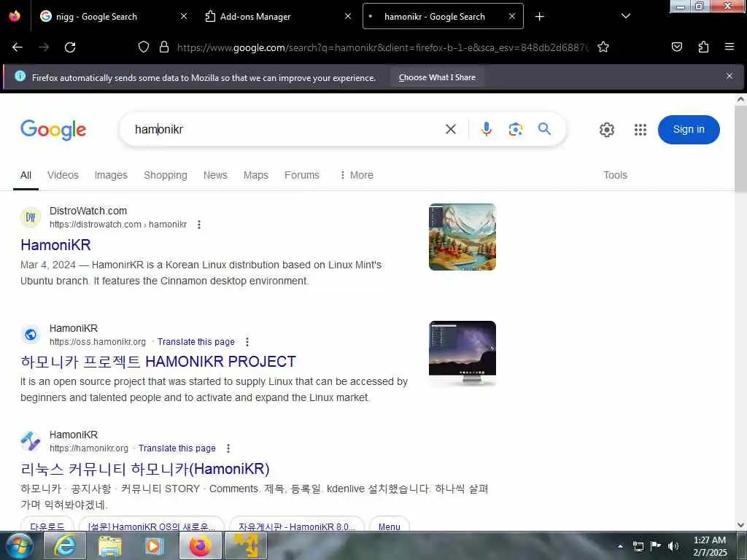Show hidden tray icons arrow
Image resolution: width=747 pixels, height=560 pixels.
[x=620, y=546]
